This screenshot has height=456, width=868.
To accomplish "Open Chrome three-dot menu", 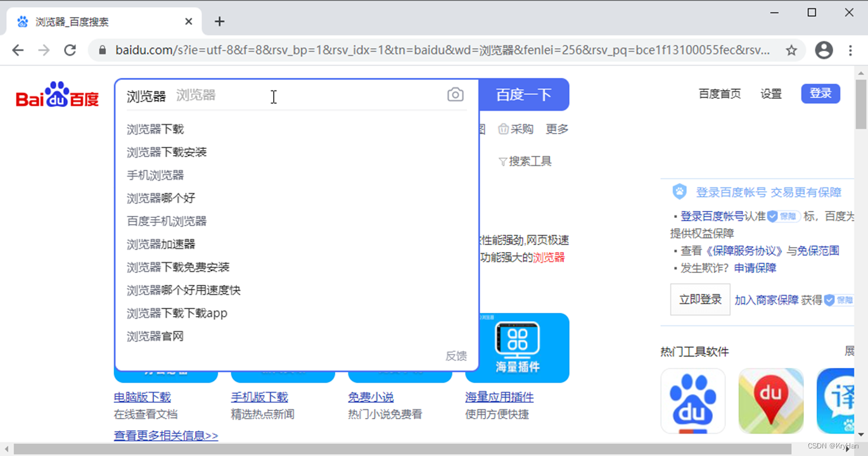I will (850, 50).
